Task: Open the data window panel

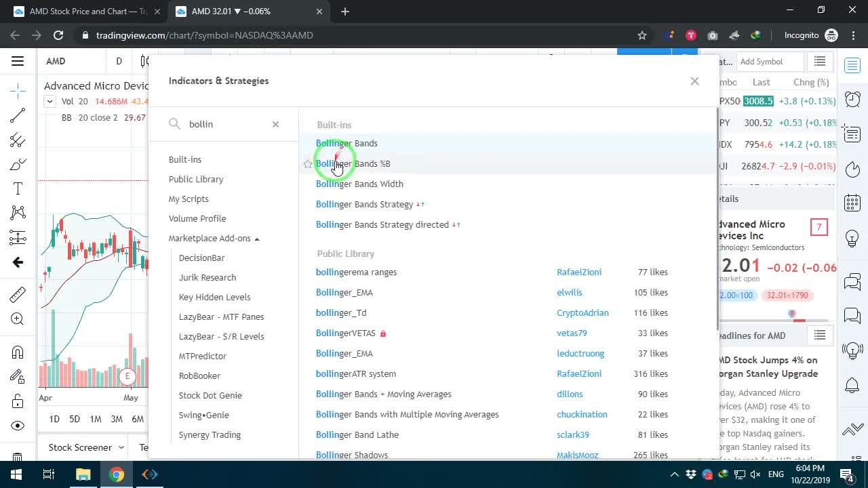Action: [x=852, y=134]
